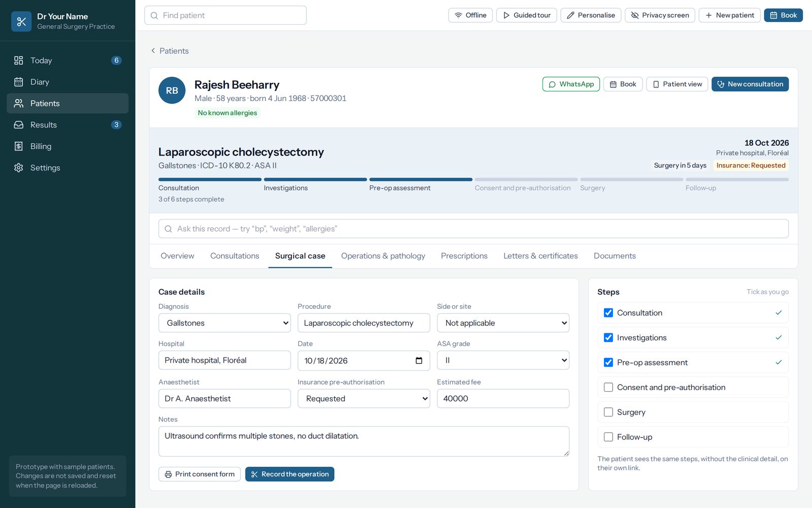Screen dimensions: 812x508
Task: Tick the Surgery step checkbox
Action: (x=608, y=412)
